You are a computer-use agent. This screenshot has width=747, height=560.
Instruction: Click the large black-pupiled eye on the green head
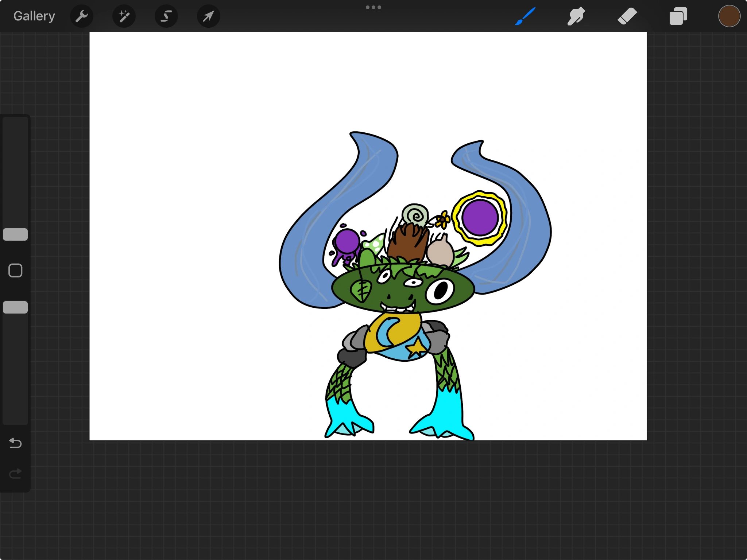point(440,291)
